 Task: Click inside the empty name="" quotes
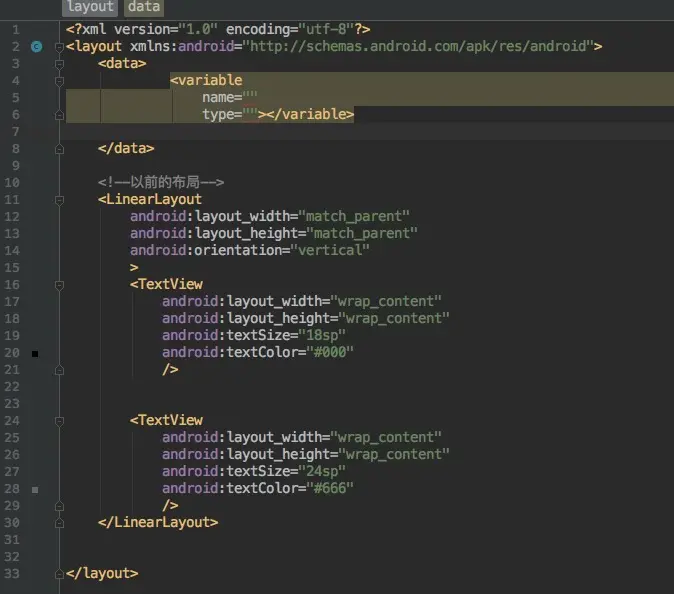coord(250,97)
